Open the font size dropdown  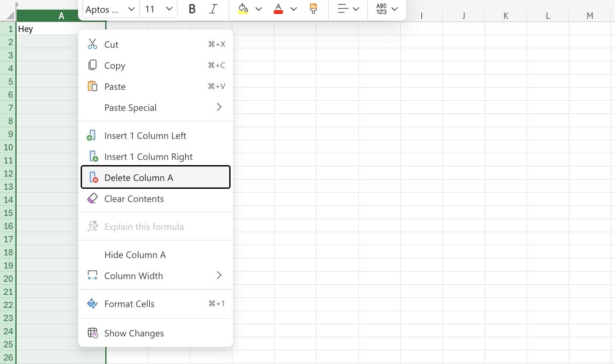tap(157, 9)
